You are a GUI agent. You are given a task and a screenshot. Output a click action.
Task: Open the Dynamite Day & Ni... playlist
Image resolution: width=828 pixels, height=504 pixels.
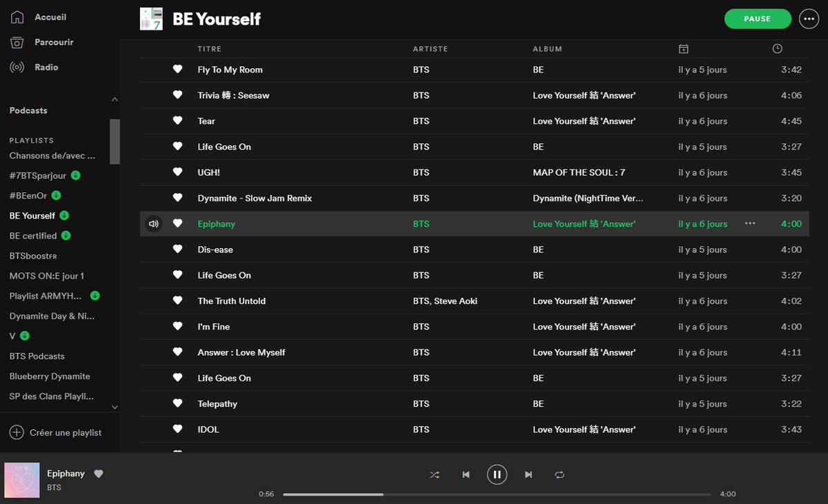pos(52,316)
